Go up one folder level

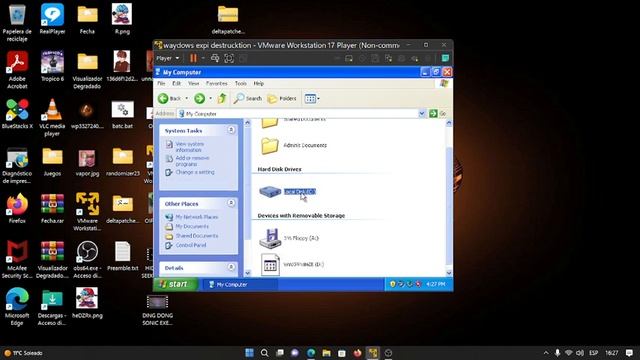[222, 98]
